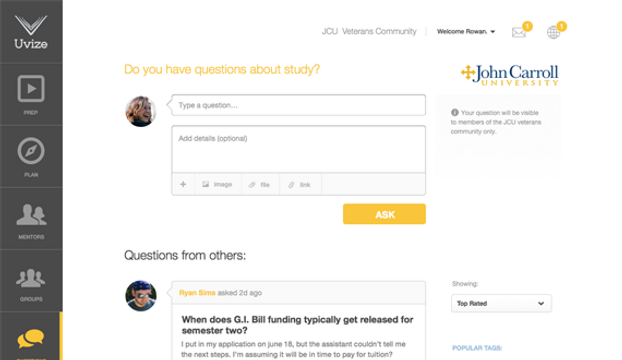Add a link to the question
Image resolution: width=622 pixels, height=360 pixels.
[300, 184]
